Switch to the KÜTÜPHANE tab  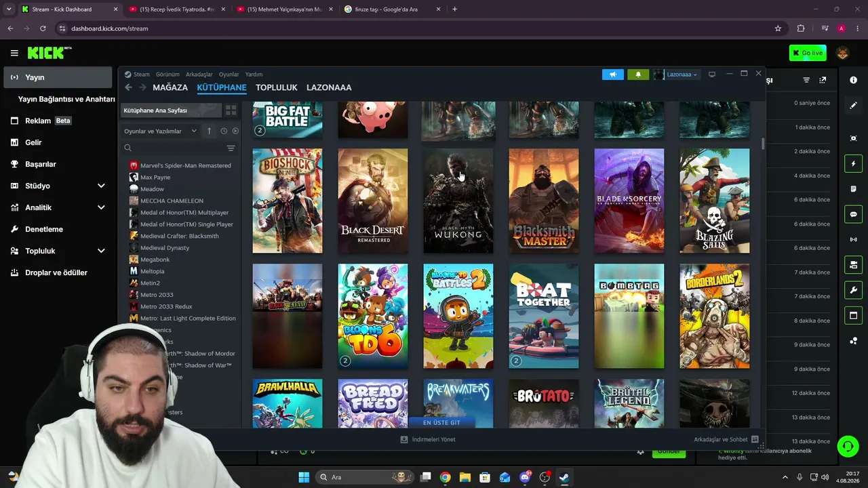(222, 87)
